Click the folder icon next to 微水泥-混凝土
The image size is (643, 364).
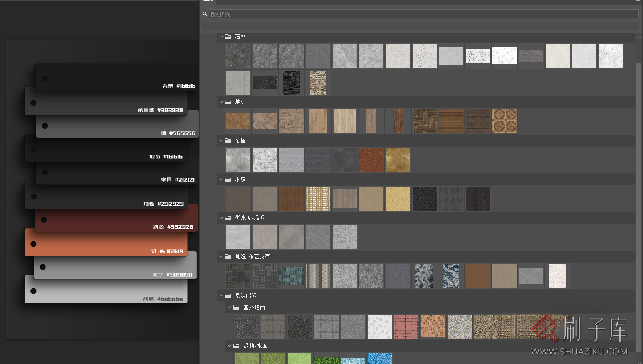[228, 218]
